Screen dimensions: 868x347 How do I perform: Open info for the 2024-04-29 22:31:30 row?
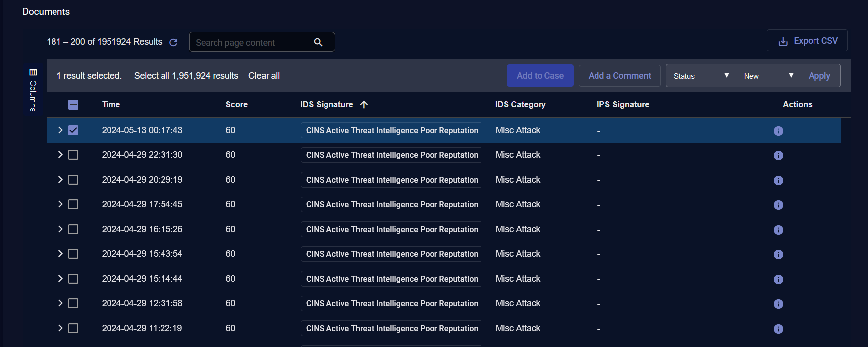pyautogui.click(x=778, y=155)
